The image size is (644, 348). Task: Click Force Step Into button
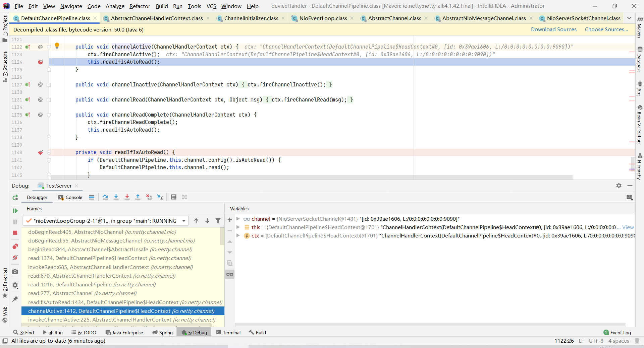pos(127,197)
